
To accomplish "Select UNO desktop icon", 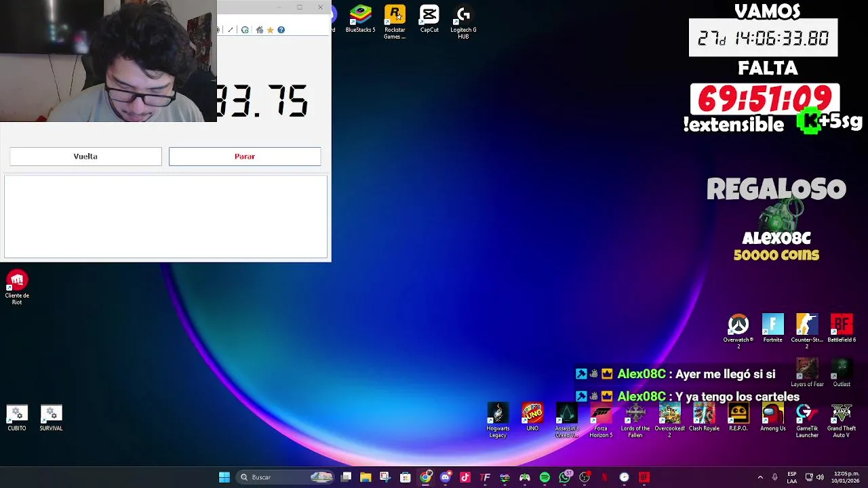I will coord(532,418).
